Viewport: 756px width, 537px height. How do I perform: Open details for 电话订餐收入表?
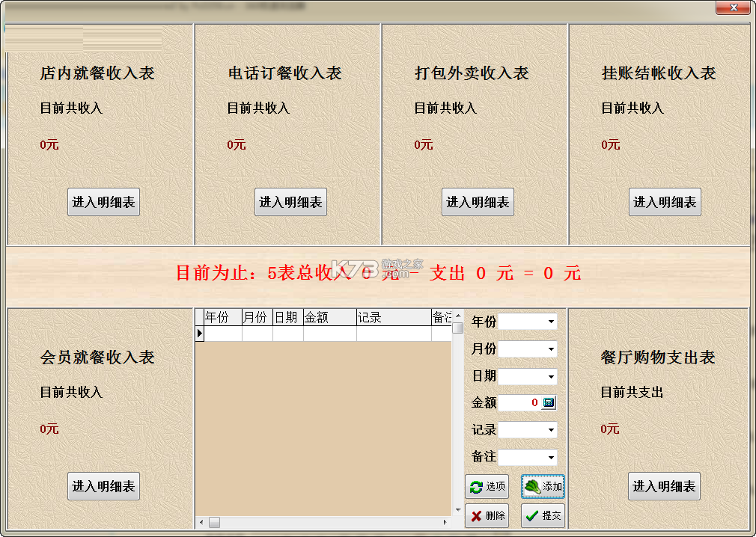(290, 202)
